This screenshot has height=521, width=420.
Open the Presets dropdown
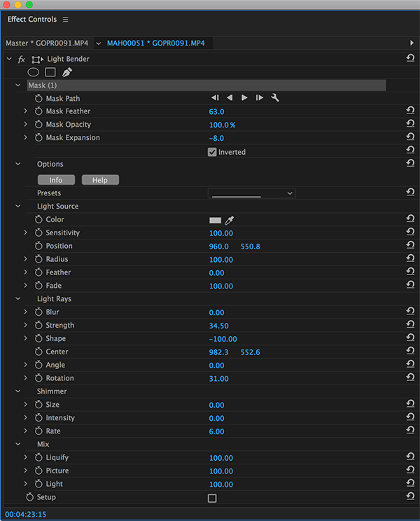pyautogui.click(x=251, y=193)
